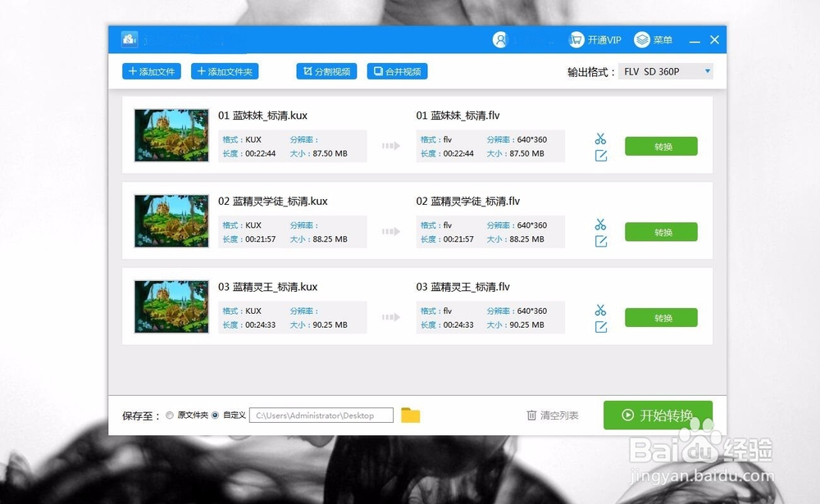820x504 pixels.
Task: Click the app logo icon in title bar
Action: [x=129, y=39]
